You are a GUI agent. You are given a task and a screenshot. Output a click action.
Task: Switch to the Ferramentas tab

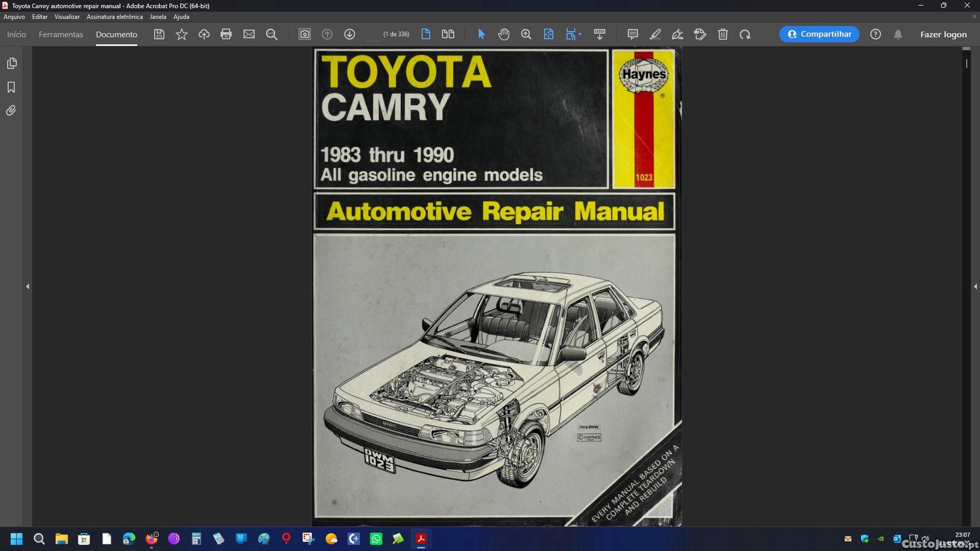click(x=61, y=34)
